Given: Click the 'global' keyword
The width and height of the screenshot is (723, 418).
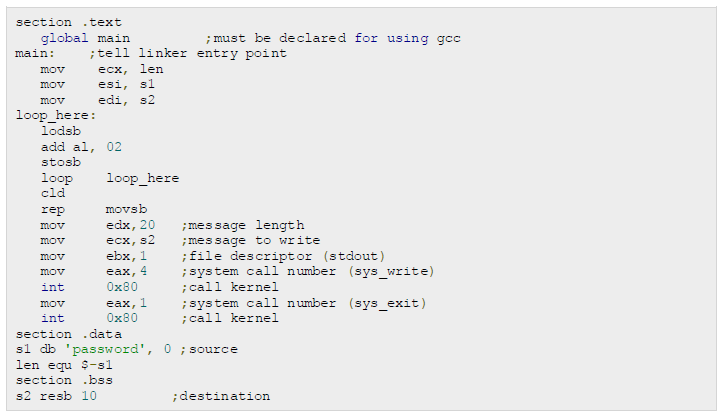Looking at the screenshot, I should coord(60,37).
